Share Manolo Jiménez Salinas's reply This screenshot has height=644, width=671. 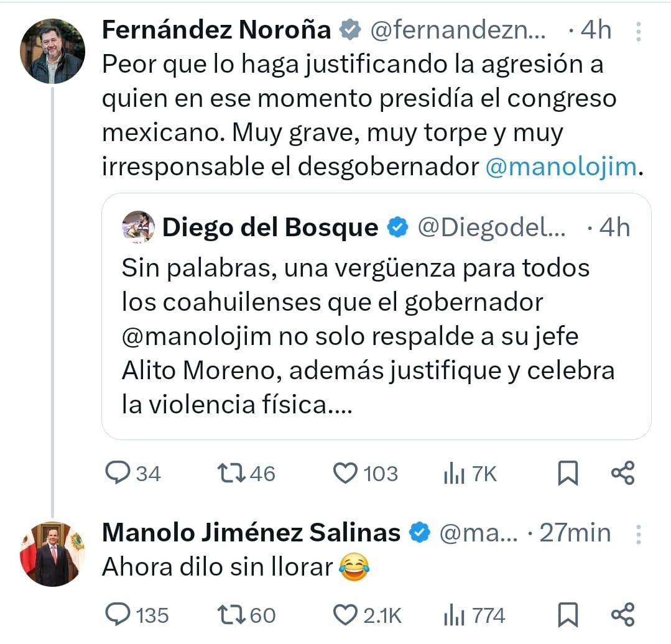622,615
